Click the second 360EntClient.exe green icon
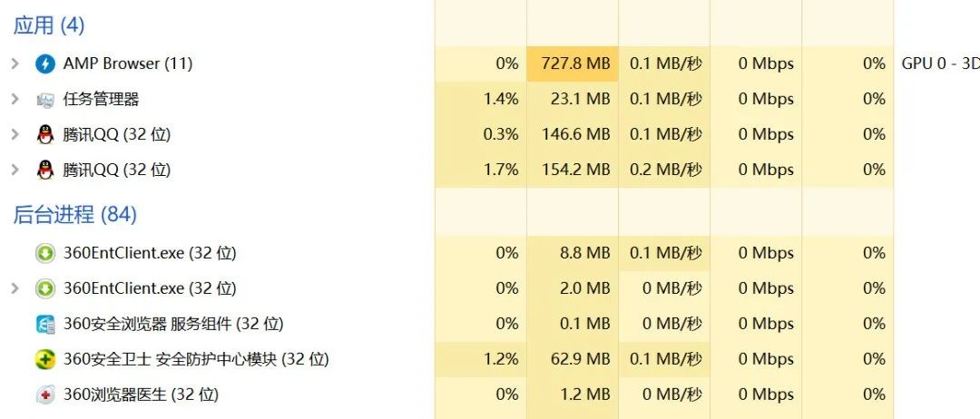980x419 pixels. point(45,288)
